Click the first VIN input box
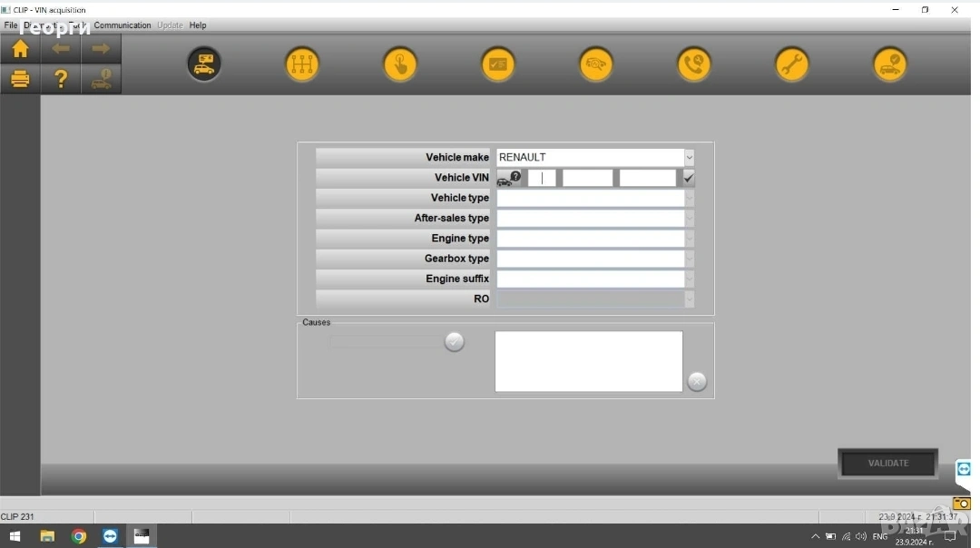This screenshot has height=548, width=980. tap(542, 178)
